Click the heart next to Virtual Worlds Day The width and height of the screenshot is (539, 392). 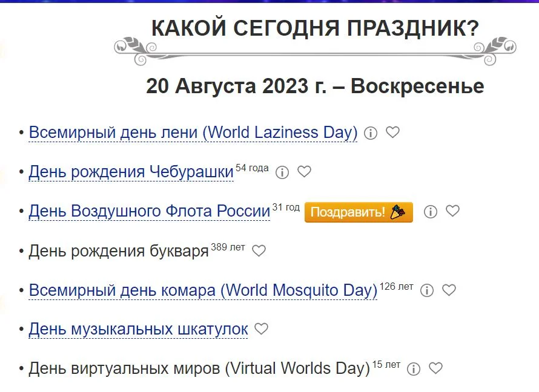click(x=435, y=368)
